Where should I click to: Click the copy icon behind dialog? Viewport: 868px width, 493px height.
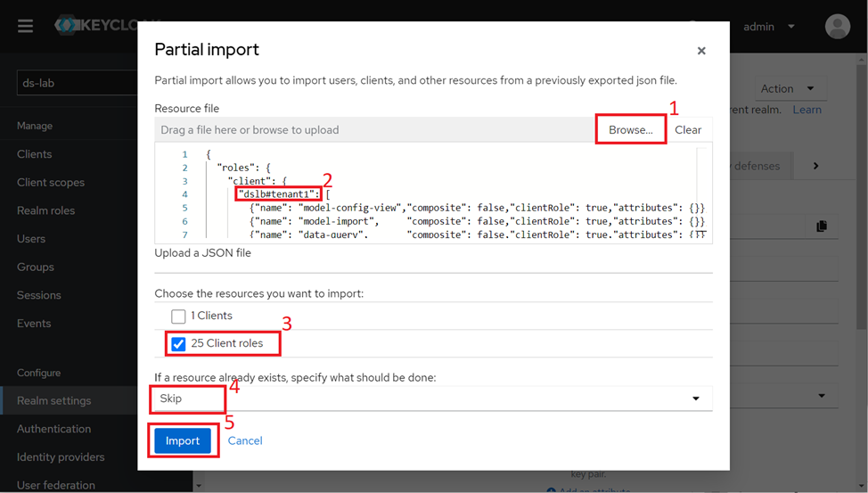(x=821, y=226)
